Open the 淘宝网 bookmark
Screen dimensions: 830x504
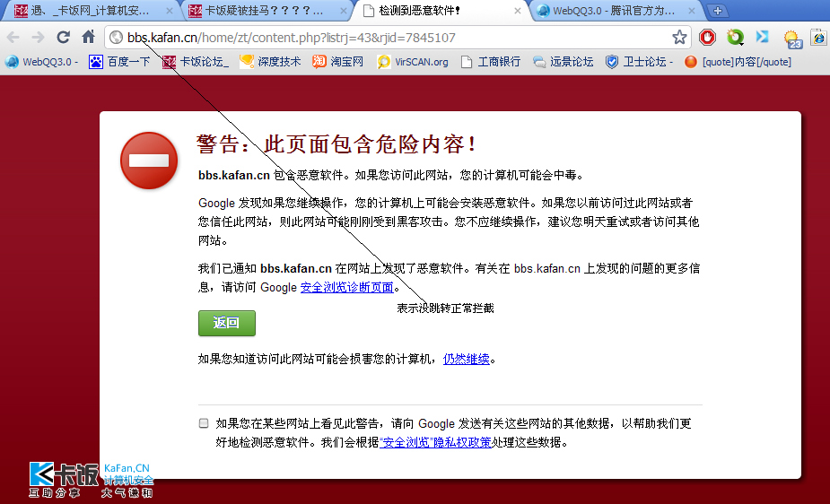(337, 62)
